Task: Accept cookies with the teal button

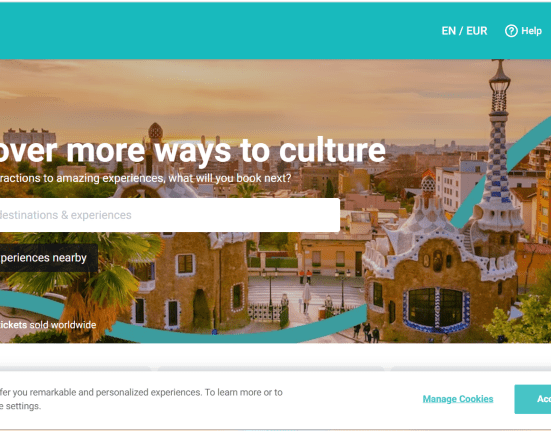Action: [533, 399]
